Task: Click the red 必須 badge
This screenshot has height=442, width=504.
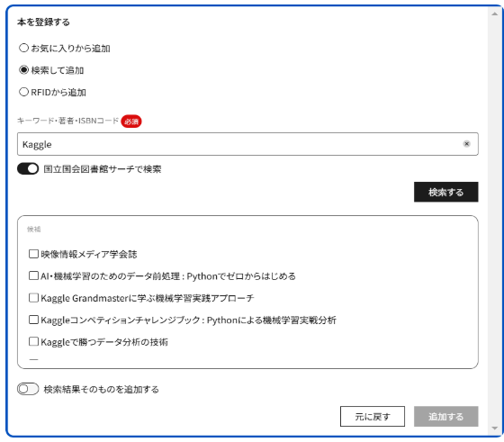Action: [x=131, y=122]
